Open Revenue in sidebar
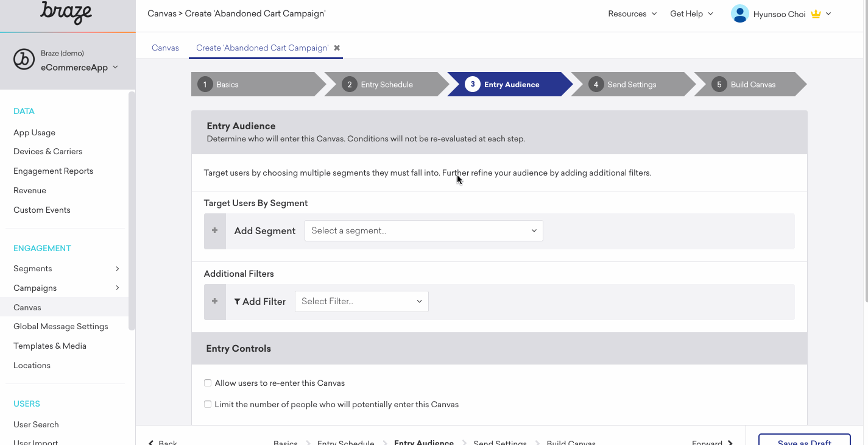Viewport: 868px width, 445px height. pyautogui.click(x=30, y=190)
